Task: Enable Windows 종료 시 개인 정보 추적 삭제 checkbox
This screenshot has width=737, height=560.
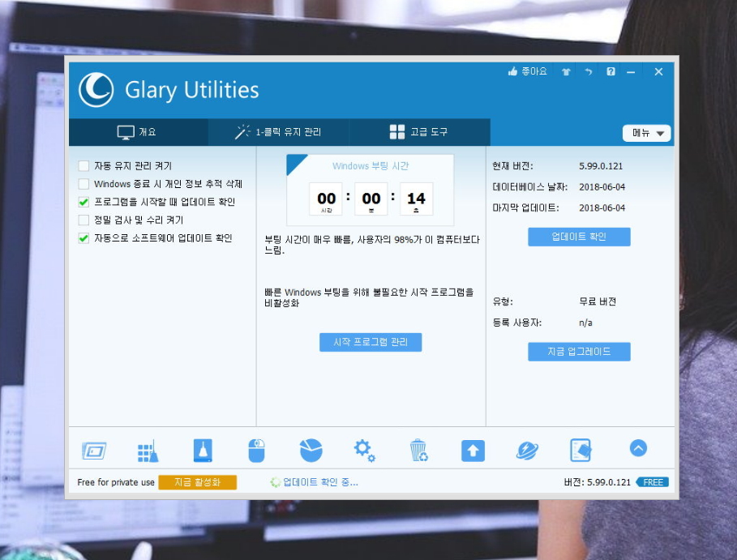Action: (84, 184)
